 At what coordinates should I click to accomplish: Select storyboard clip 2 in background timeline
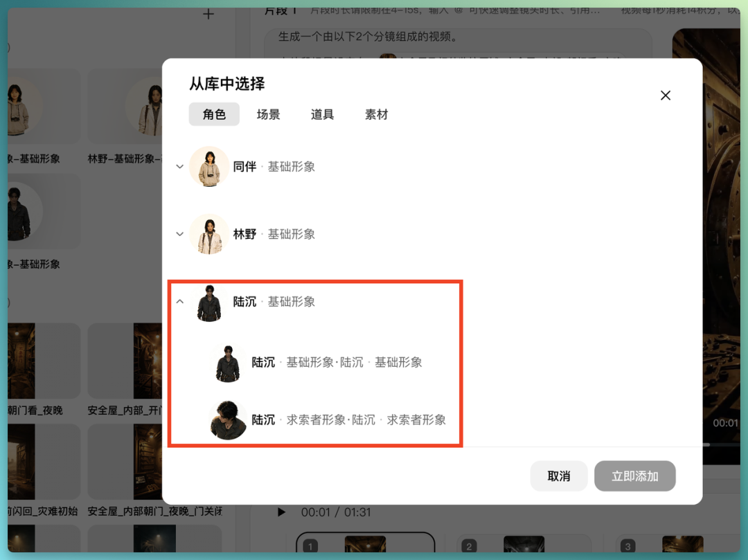pos(524,543)
